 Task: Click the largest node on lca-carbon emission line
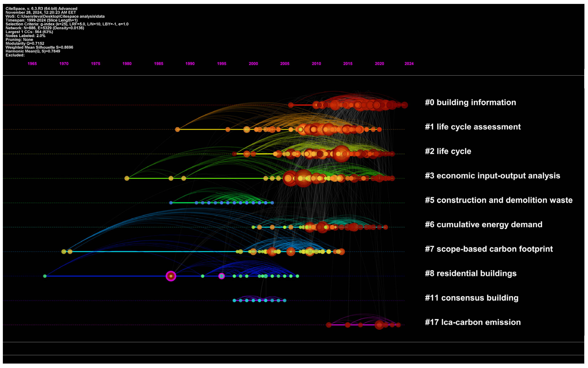pos(379,325)
